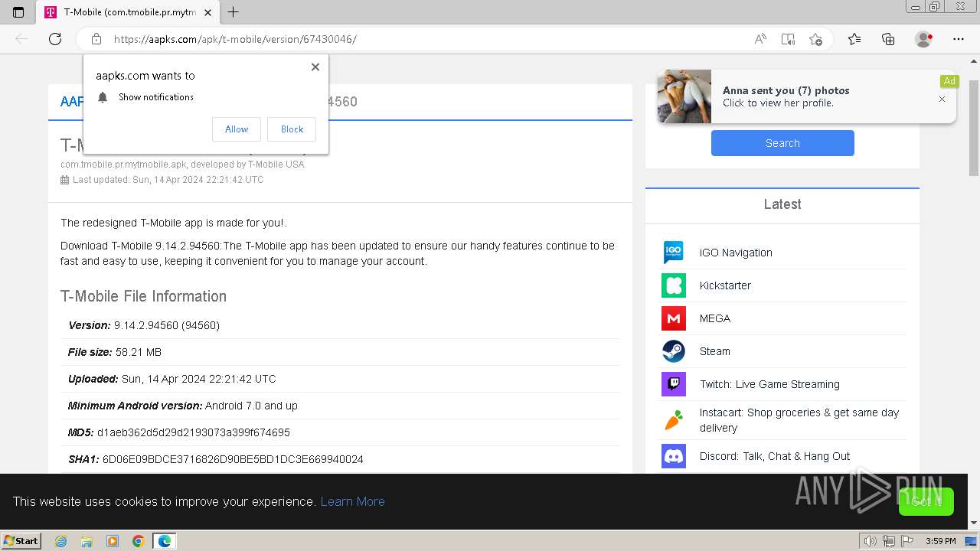The height and width of the screenshot is (551, 980).
Task: Click the Last updated calendar icon
Action: (x=65, y=180)
